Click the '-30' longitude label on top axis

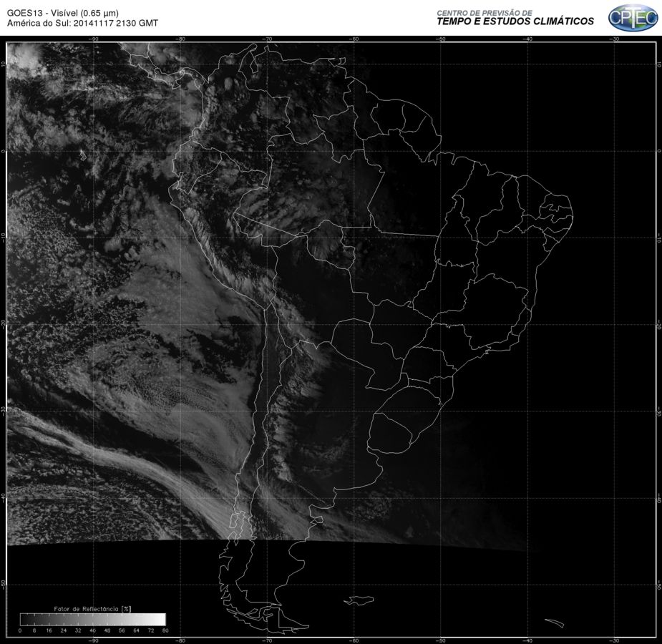tap(615, 39)
